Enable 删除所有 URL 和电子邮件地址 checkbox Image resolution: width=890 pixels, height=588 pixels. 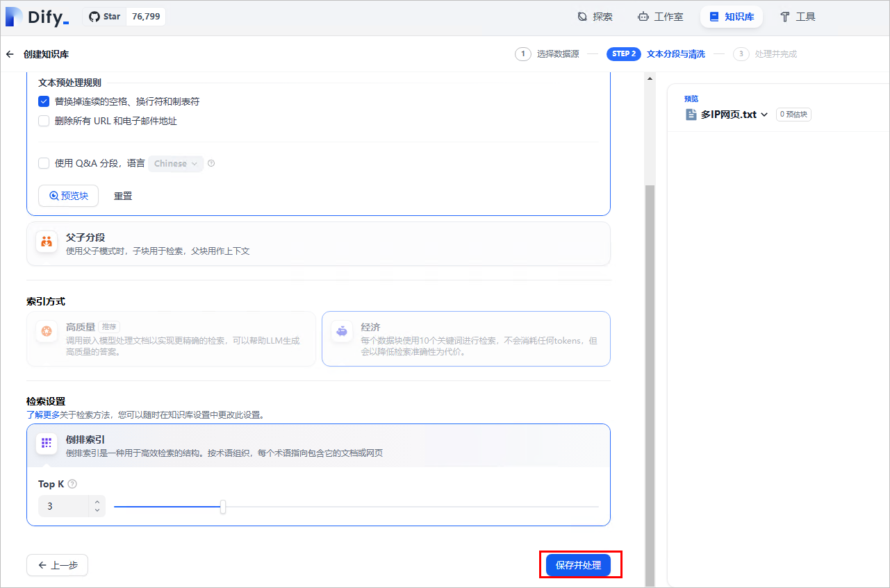pyautogui.click(x=44, y=121)
